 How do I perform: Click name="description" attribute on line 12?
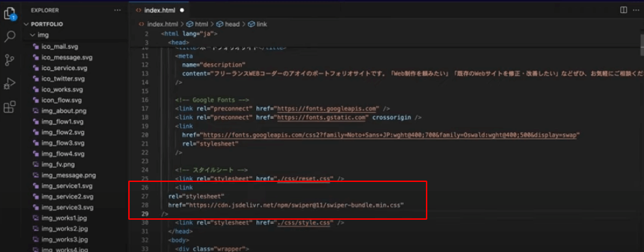coord(213,65)
